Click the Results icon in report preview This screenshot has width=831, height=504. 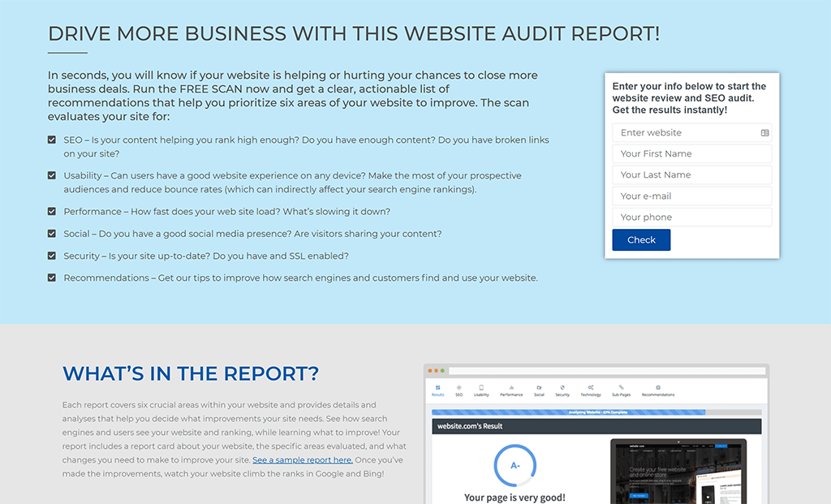click(x=437, y=388)
